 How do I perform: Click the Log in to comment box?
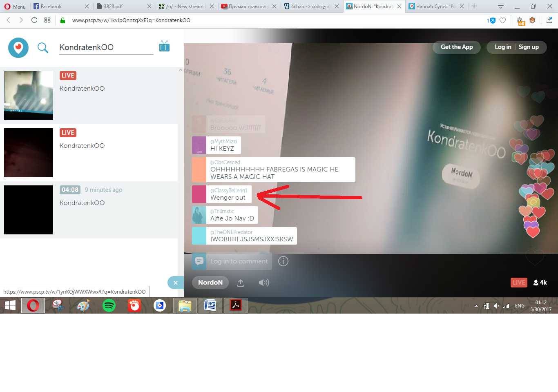(x=232, y=261)
